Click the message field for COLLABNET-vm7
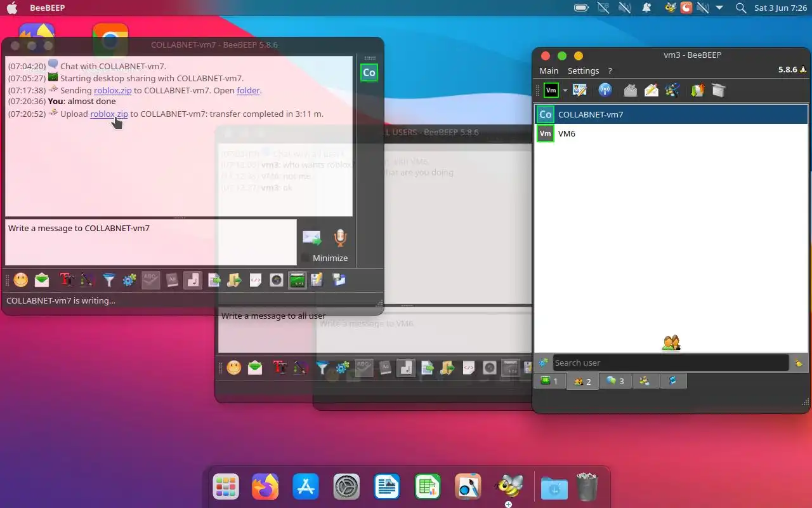The height and width of the screenshot is (508, 812). pos(150,242)
